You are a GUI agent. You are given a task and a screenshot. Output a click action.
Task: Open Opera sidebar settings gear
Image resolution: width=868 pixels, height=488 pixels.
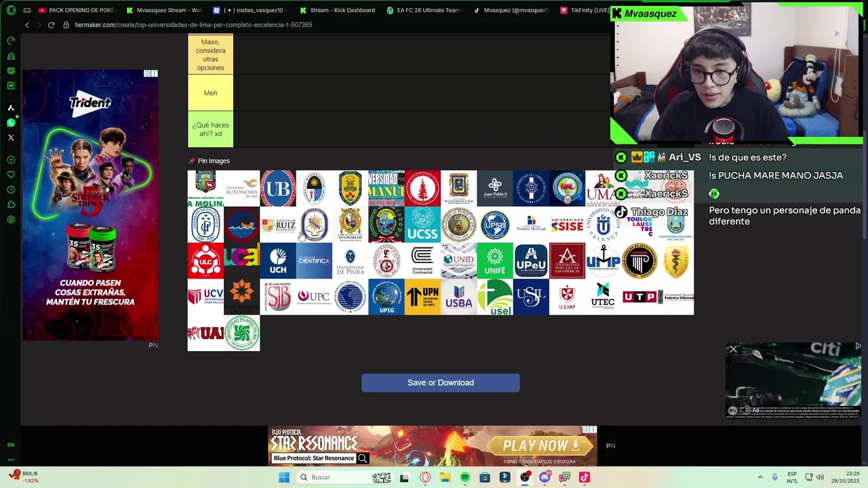pos(11,220)
